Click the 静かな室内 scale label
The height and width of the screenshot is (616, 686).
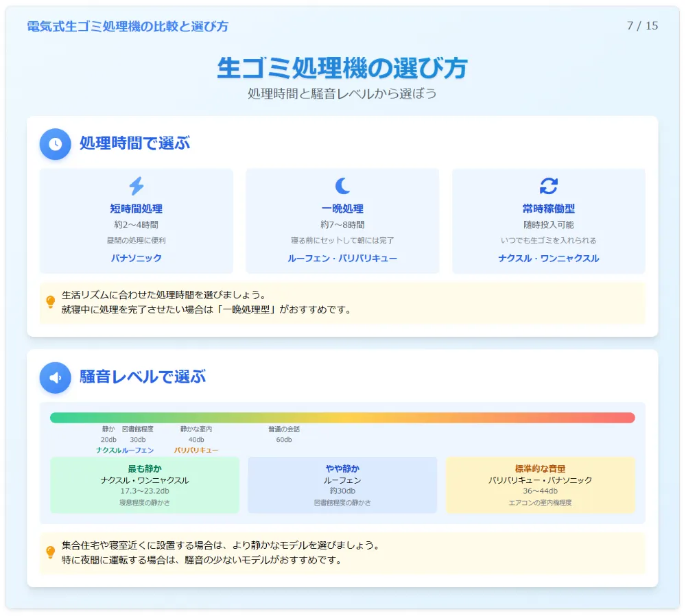pyautogui.click(x=196, y=429)
